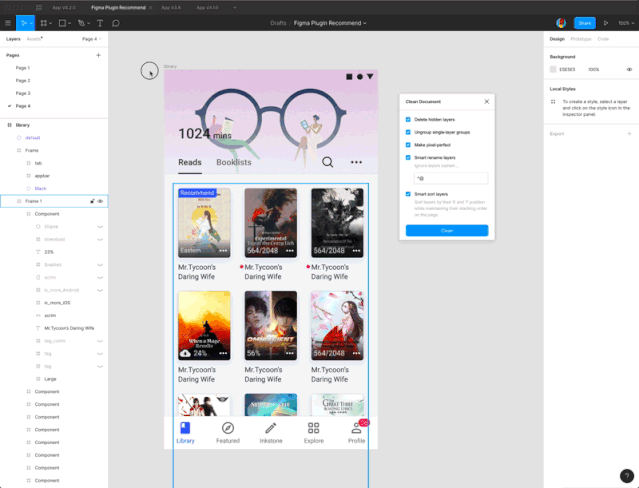This screenshot has height=488, width=639.
Task: Open the Code tab
Action: (603, 39)
